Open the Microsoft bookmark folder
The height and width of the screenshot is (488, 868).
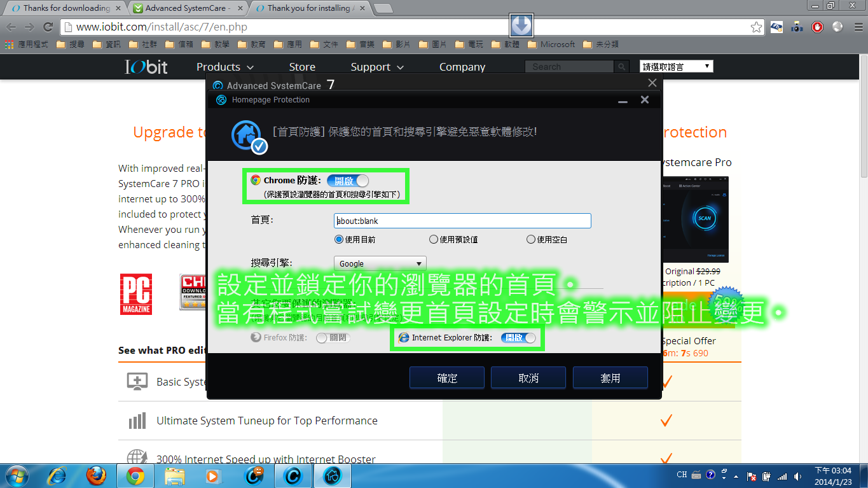551,45
